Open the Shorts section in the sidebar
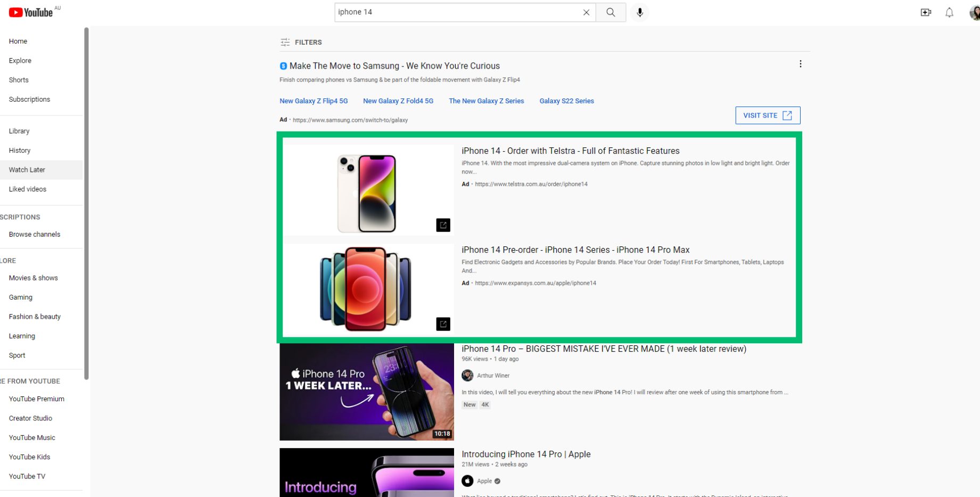This screenshot has width=980, height=497. pos(19,80)
